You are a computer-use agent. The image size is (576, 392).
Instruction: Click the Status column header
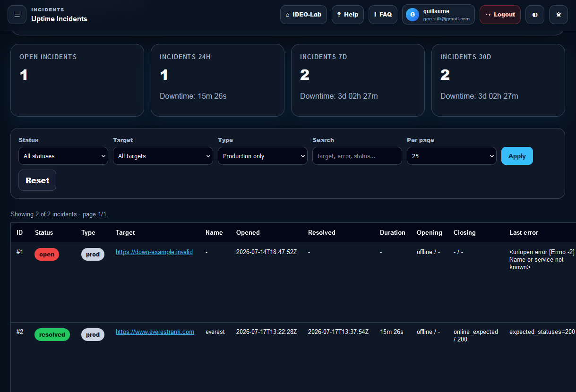(x=44, y=232)
